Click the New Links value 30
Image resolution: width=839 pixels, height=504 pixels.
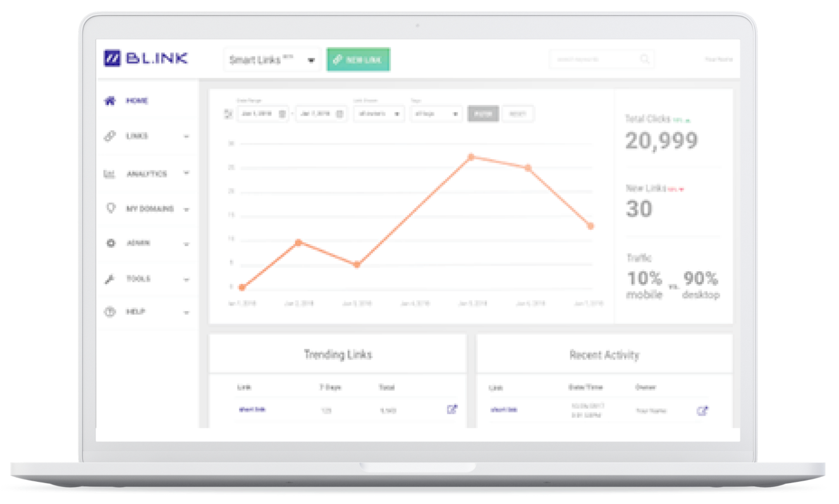click(639, 209)
